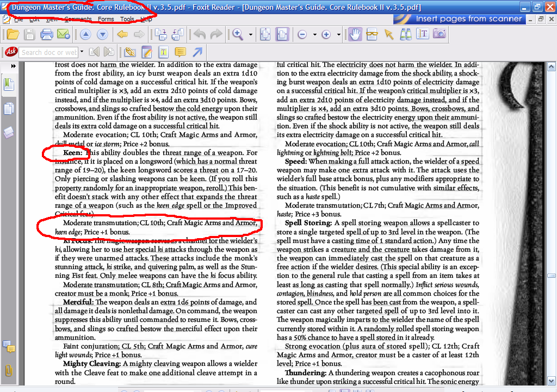Click the second page-layout icon before the Undo arrow
This screenshot has width=557, height=392.
click(177, 34)
